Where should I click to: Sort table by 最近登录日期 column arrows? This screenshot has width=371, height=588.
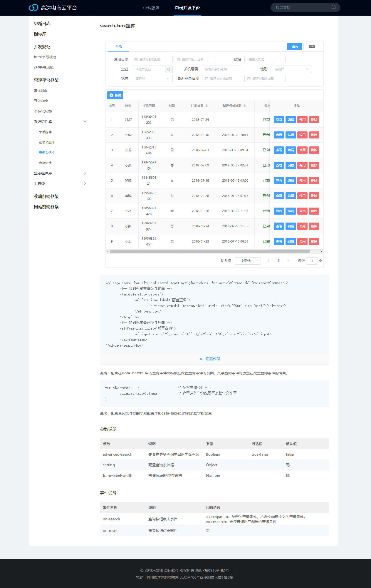coord(244,106)
